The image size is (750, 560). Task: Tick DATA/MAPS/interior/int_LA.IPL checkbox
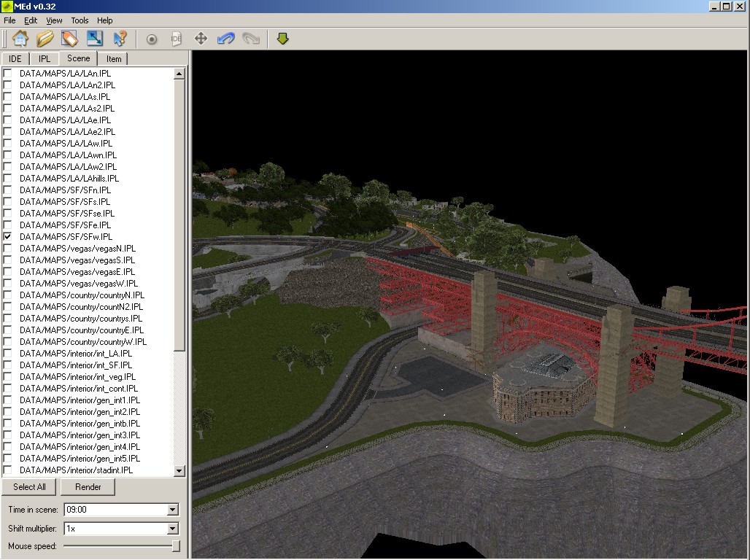click(7, 354)
